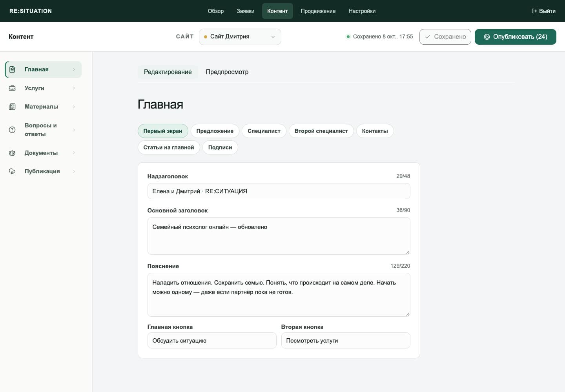
Task: Expand the Публикация sidebar chevron
Action: click(x=74, y=171)
